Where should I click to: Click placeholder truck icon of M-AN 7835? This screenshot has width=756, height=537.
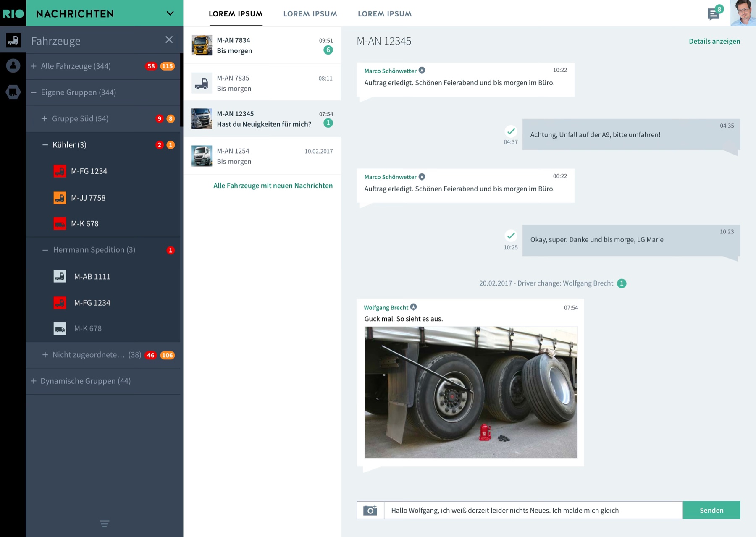point(202,83)
